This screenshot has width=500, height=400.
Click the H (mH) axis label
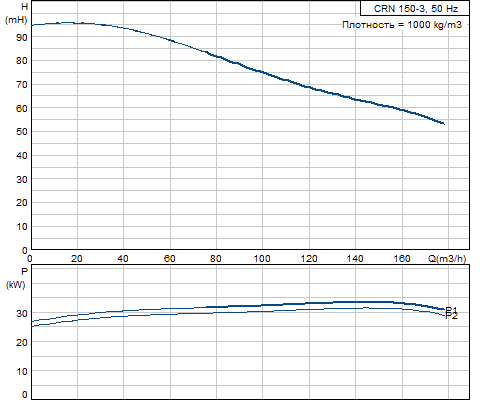(x=17, y=13)
